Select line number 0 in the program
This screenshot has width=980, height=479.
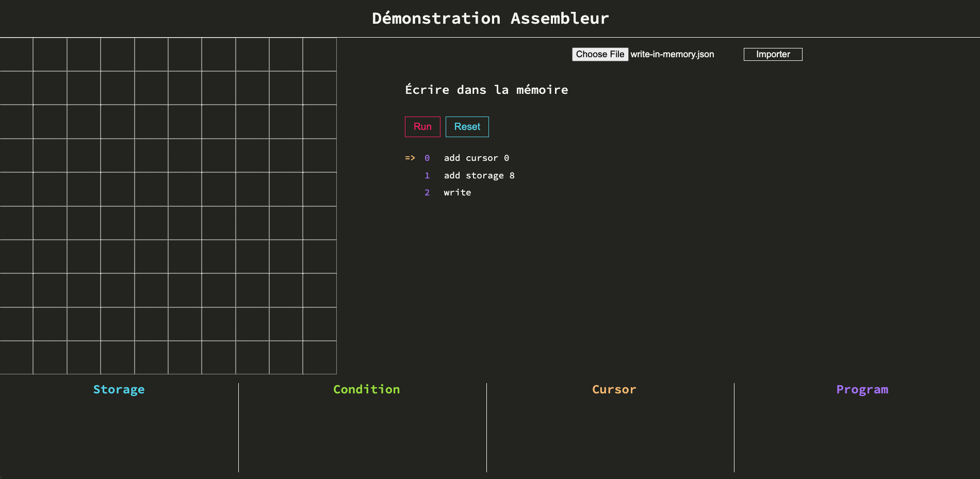(x=427, y=158)
